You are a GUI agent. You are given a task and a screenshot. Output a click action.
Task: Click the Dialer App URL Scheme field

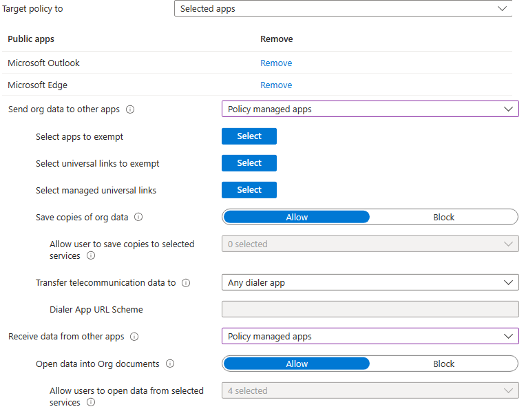pyautogui.click(x=370, y=310)
